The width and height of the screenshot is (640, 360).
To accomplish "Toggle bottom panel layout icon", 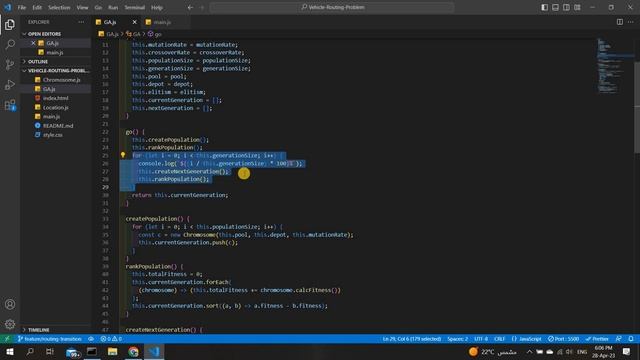I will point(556,7).
